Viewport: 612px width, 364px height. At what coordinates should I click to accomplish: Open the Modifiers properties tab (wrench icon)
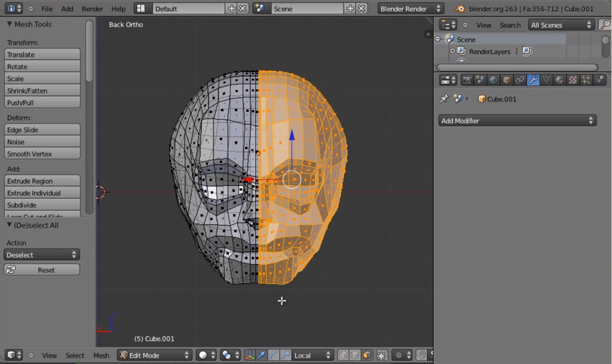click(x=533, y=80)
